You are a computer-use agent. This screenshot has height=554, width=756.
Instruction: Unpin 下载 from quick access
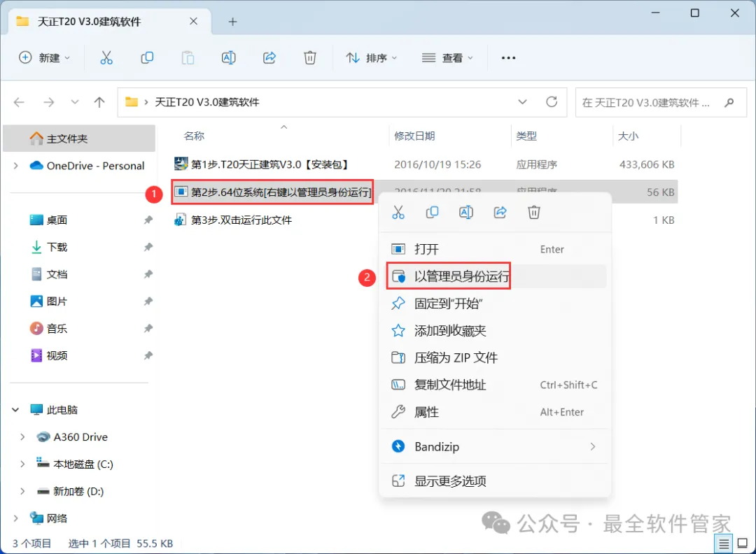point(148,247)
